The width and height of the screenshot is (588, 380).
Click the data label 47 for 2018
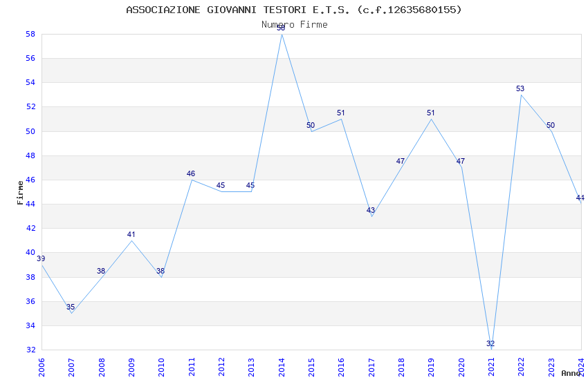[x=401, y=162]
